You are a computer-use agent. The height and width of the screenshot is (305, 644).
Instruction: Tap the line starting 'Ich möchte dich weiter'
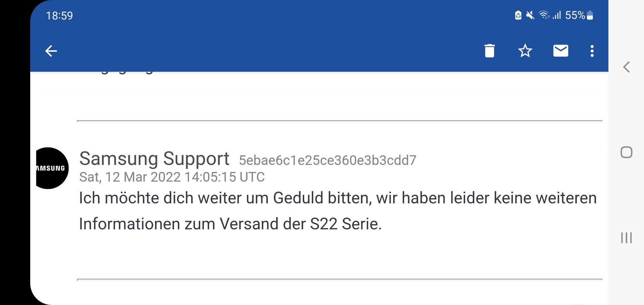click(x=338, y=198)
